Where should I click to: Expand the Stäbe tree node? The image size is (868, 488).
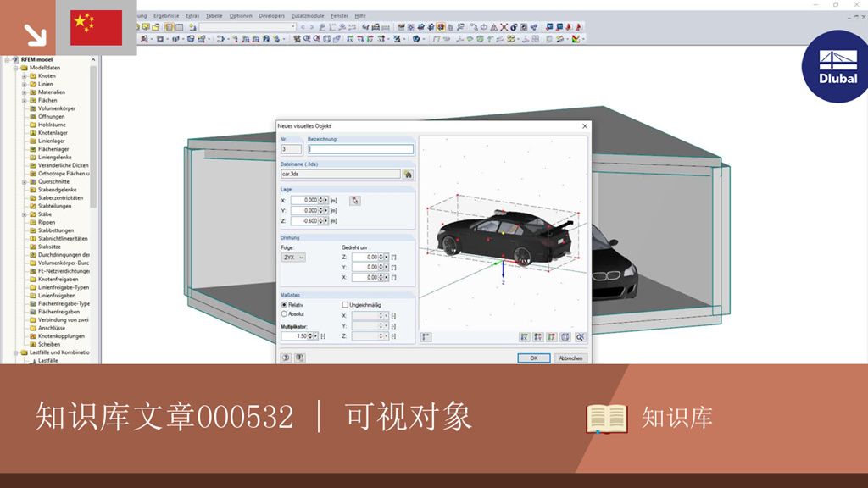coord(25,214)
